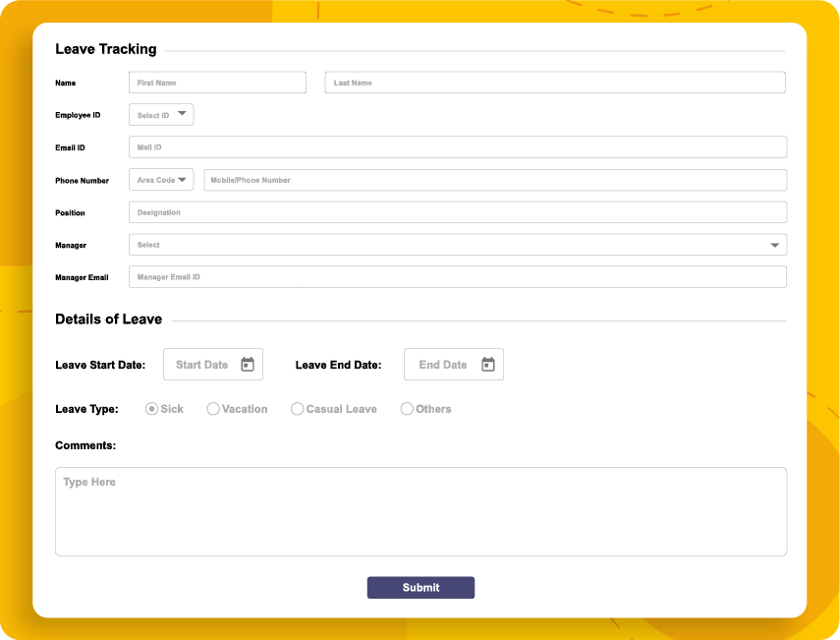
Task: Click the Employee ID dropdown arrow
Action: (181, 113)
